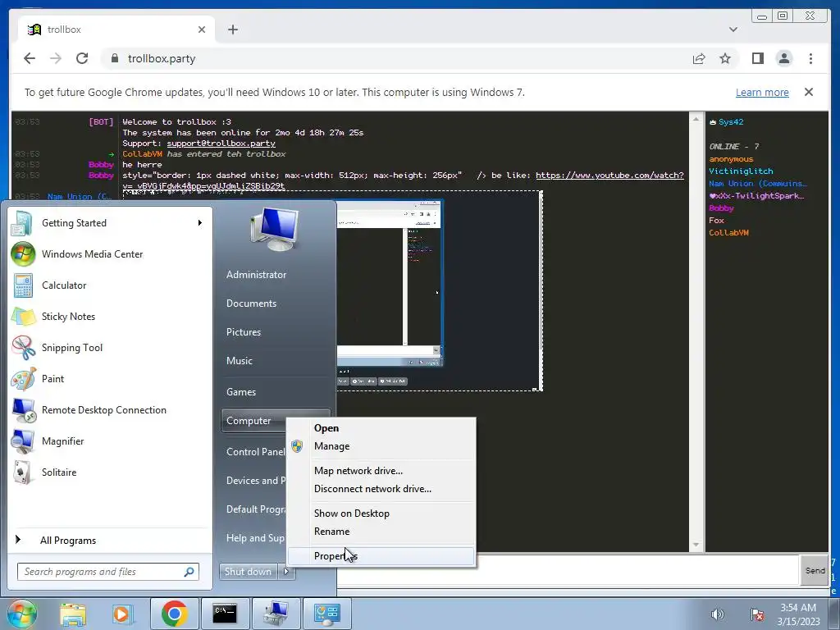Toggle Chrome side panel
The image size is (840, 630).
(757, 58)
